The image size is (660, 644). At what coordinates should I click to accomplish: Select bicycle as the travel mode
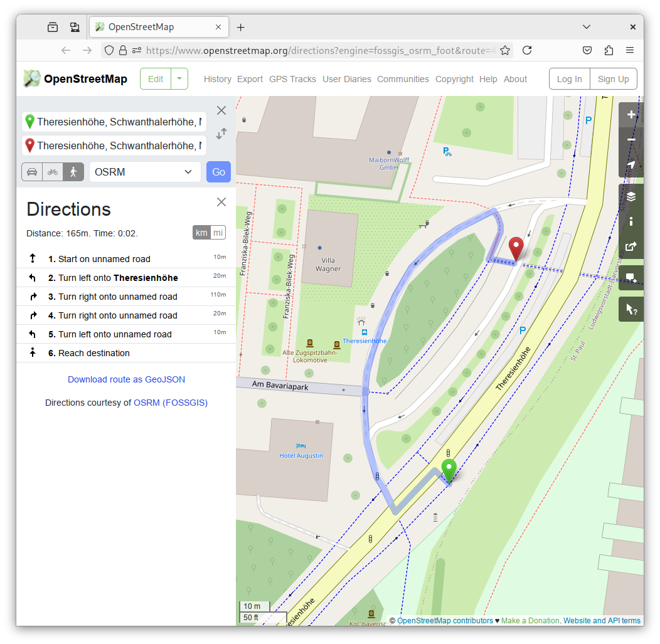[x=53, y=172]
